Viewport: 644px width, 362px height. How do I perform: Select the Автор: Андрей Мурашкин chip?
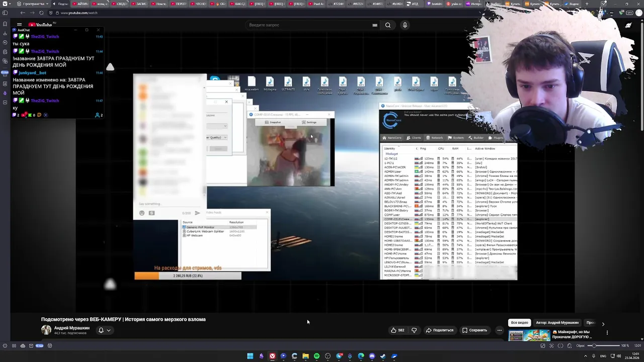557,323
